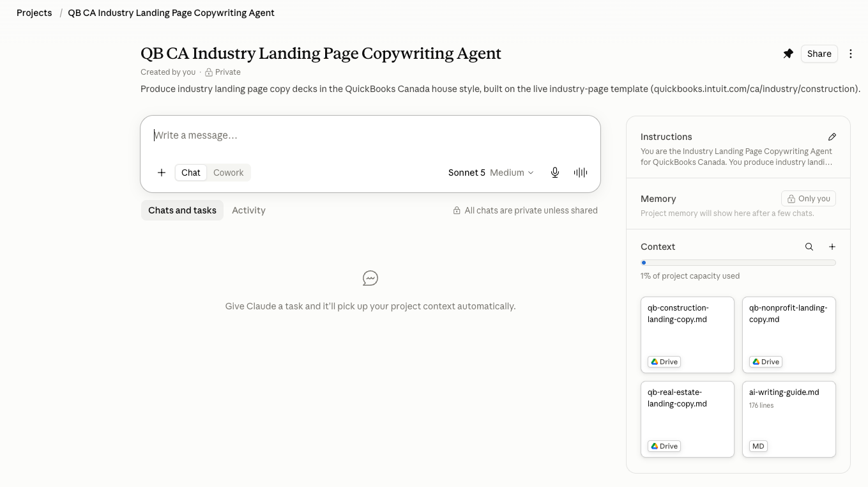The width and height of the screenshot is (868, 487).
Task: Click the Context section heading
Action: click(658, 247)
